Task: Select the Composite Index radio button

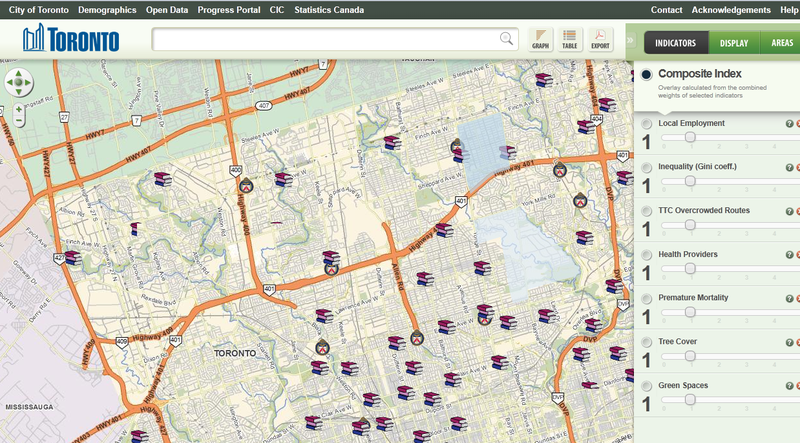Action: [647, 75]
